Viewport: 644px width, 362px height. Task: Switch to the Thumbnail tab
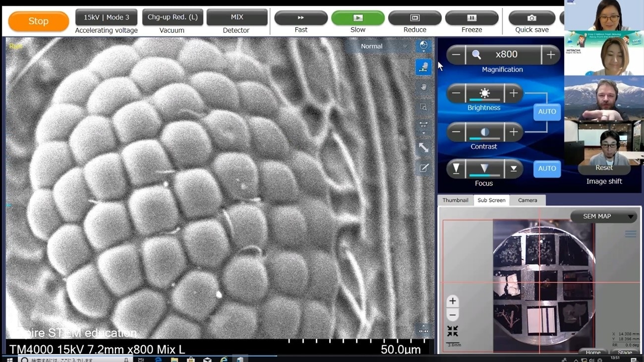(455, 200)
